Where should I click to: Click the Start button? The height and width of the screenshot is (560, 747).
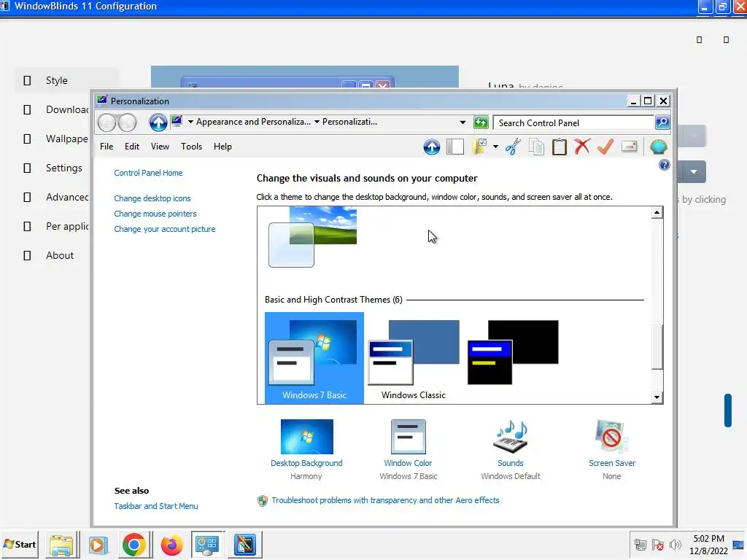click(x=20, y=544)
